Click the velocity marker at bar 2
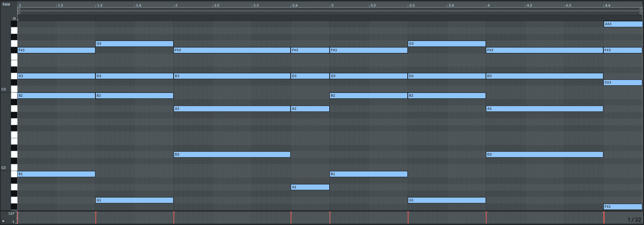This screenshot has height=225, width=644. point(174,217)
